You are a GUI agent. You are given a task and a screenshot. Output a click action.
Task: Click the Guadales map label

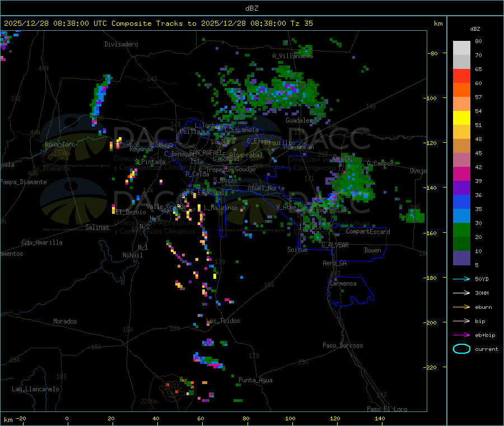(299, 120)
